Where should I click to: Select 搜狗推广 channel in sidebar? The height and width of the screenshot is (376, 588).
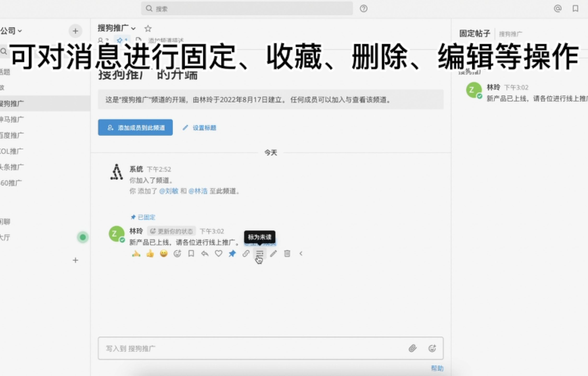(x=45, y=103)
